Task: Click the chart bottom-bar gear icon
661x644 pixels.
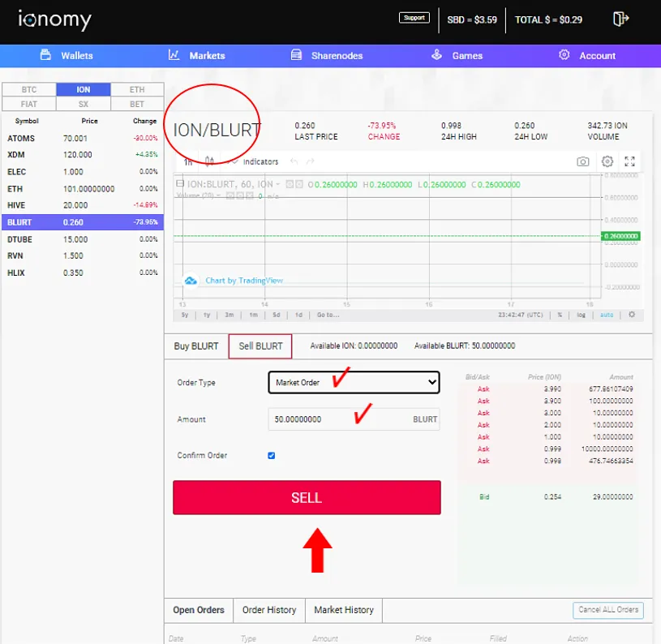Action: pyautogui.click(x=632, y=315)
